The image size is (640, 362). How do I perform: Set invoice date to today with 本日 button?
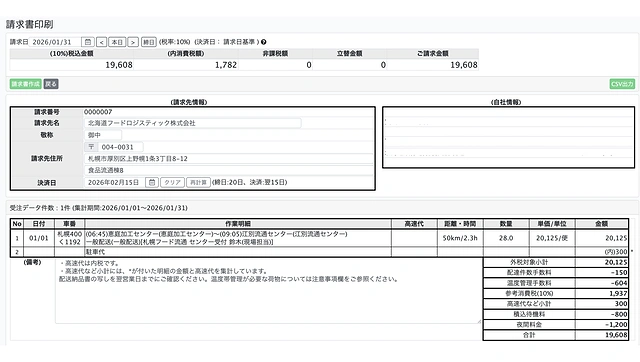(x=117, y=42)
